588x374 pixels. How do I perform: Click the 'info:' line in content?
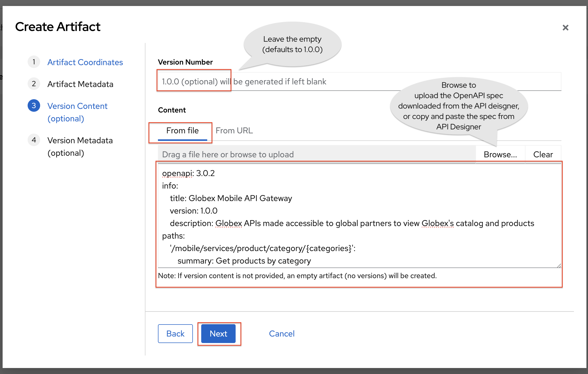pyautogui.click(x=170, y=186)
